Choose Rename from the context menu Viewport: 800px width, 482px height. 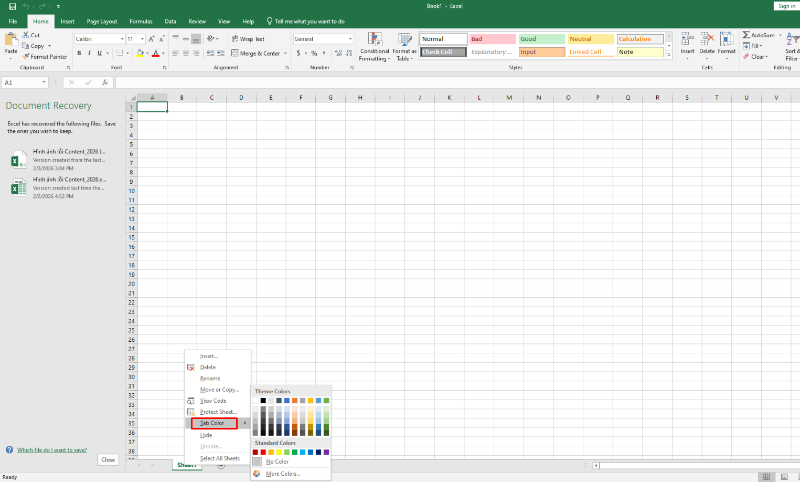[x=210, y=378]
